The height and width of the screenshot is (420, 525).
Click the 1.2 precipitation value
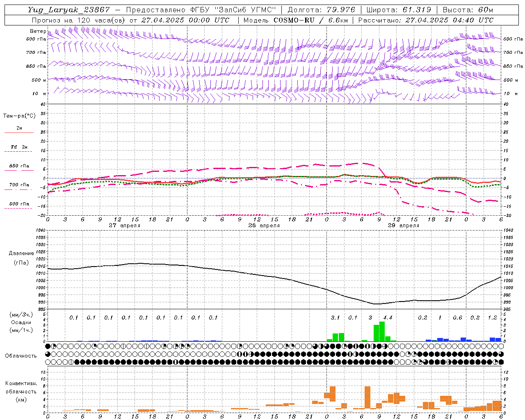tap(493, 318)
